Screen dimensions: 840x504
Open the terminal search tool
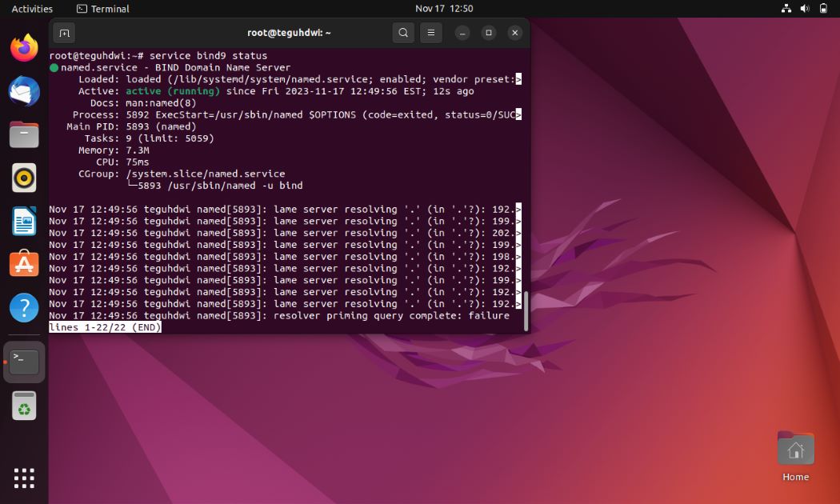(403, 34)
